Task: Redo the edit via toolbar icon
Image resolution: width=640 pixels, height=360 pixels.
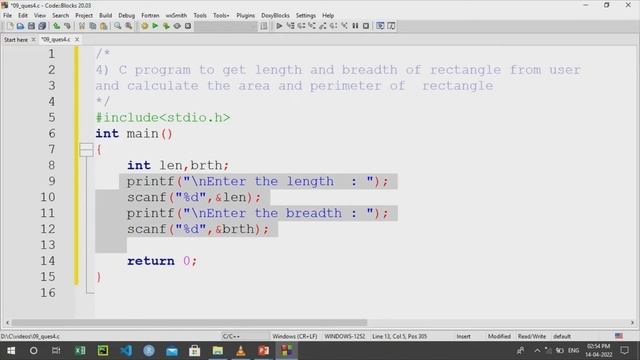Action: tap(67, 26)
